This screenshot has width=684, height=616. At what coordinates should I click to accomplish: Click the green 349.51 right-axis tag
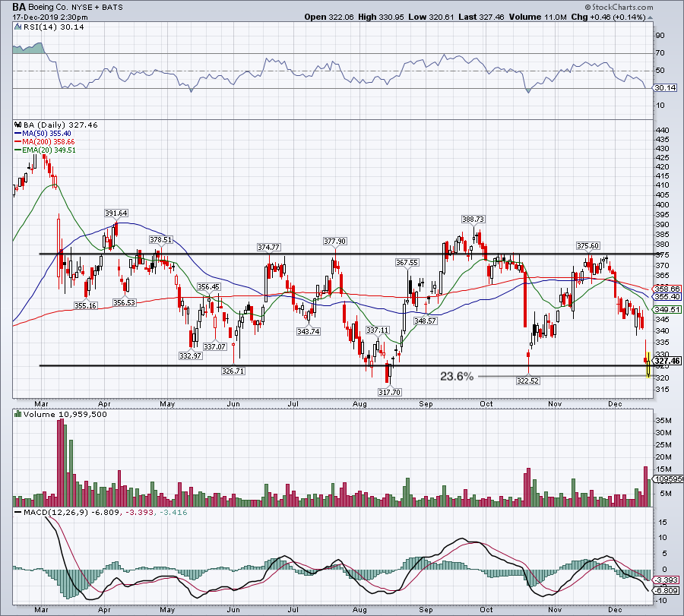tap(667, 310)
